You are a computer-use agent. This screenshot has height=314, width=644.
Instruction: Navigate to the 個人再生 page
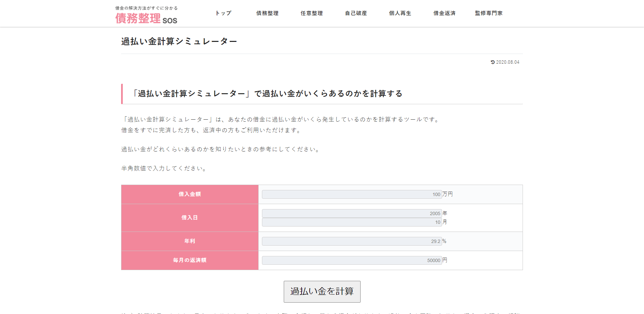400,13
